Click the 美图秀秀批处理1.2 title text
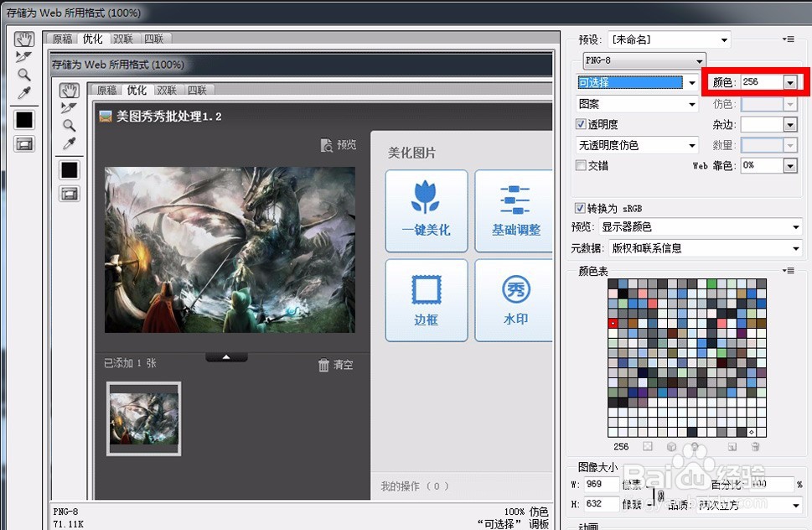The width and height of the screenshot is (812, 530). tap(168, 117)
